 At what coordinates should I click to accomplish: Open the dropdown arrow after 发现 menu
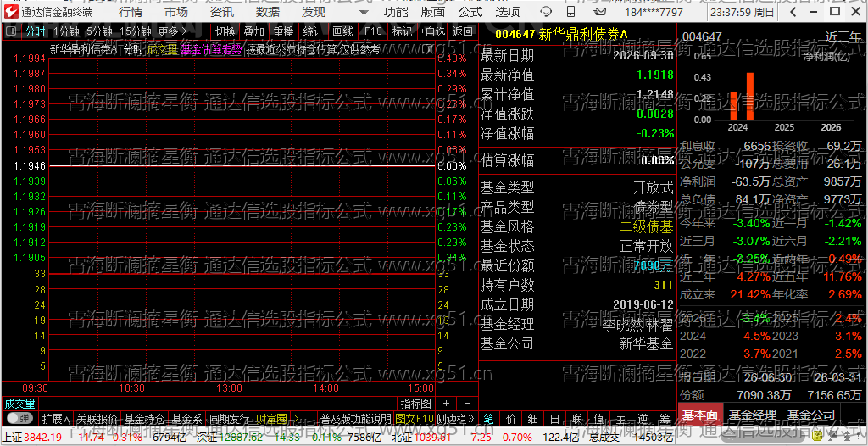(x=363, y=12)
